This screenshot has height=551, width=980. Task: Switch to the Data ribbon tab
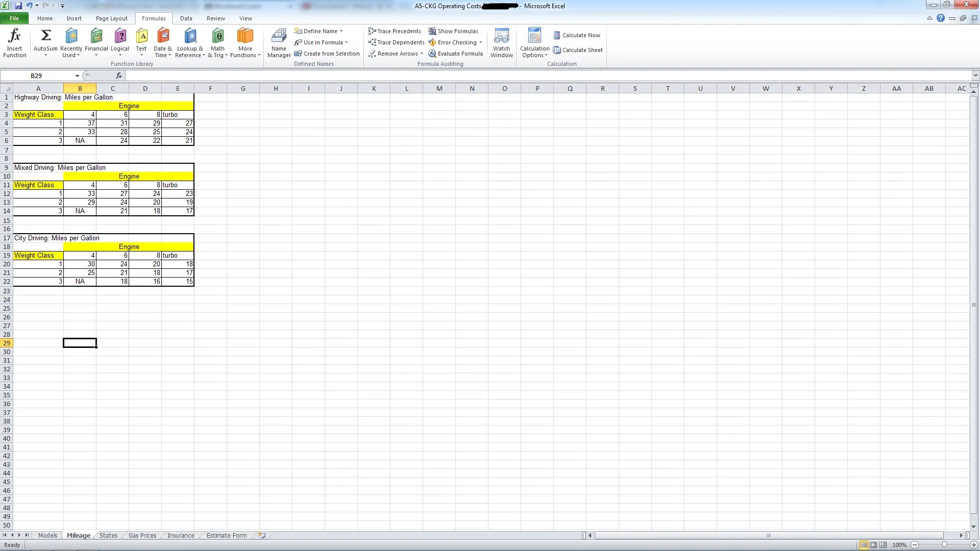(x=186, y=18)
